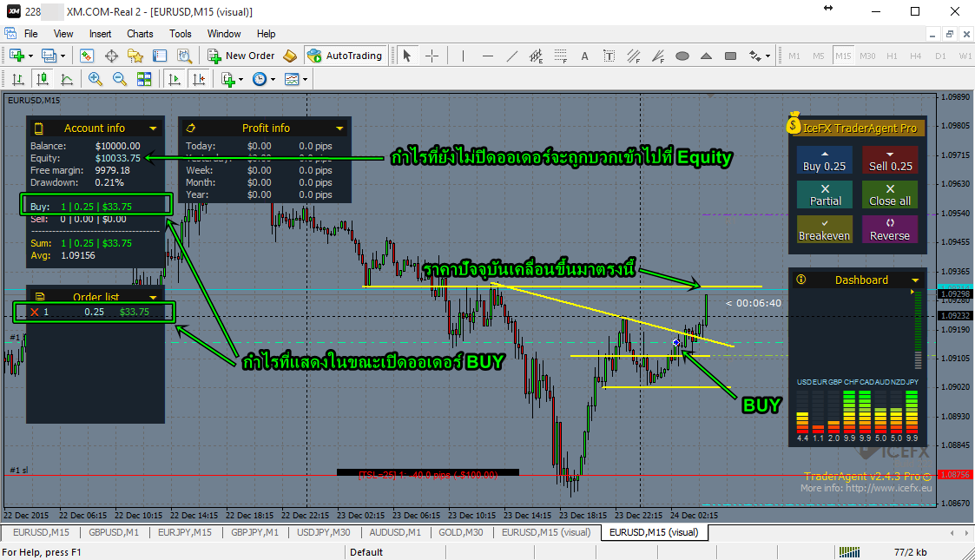Screen dimensions: 975x560
Task: Select the text label 'T' tool
Action: tap(609, 56)
